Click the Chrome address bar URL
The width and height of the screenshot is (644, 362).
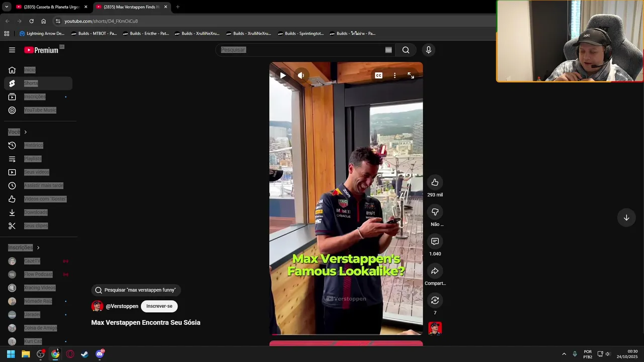click(101, 21)
